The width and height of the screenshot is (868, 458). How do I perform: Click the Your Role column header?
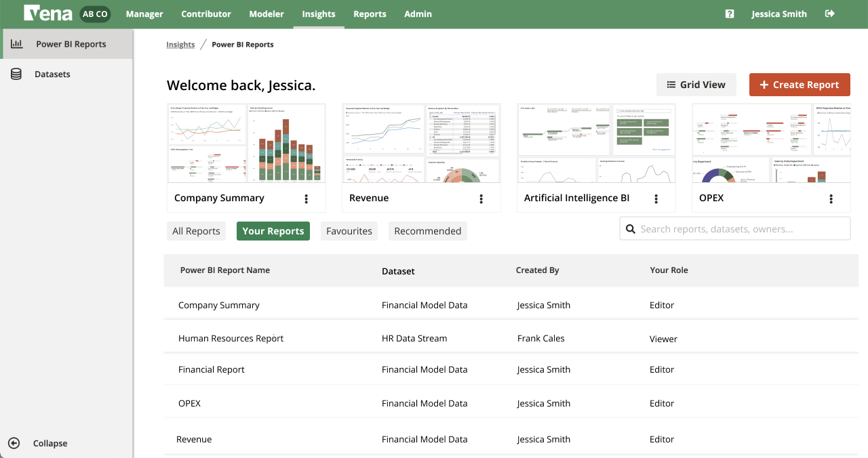669,270
